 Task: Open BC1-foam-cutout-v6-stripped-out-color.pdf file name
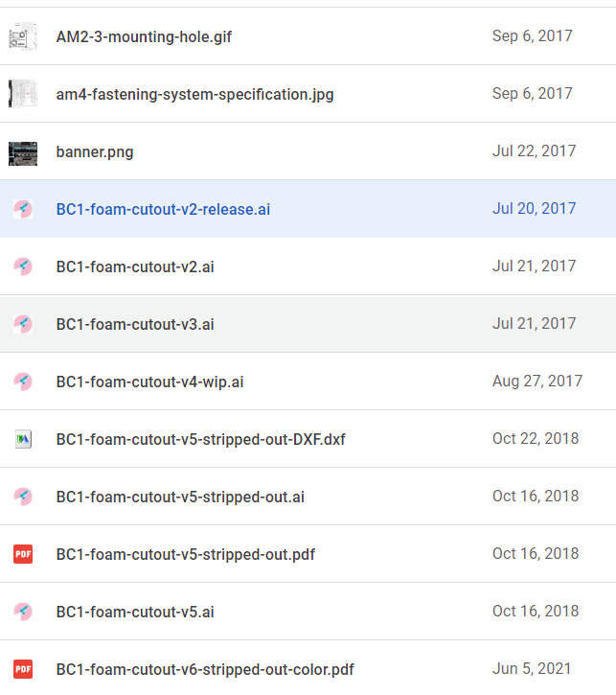click(205, 669)
